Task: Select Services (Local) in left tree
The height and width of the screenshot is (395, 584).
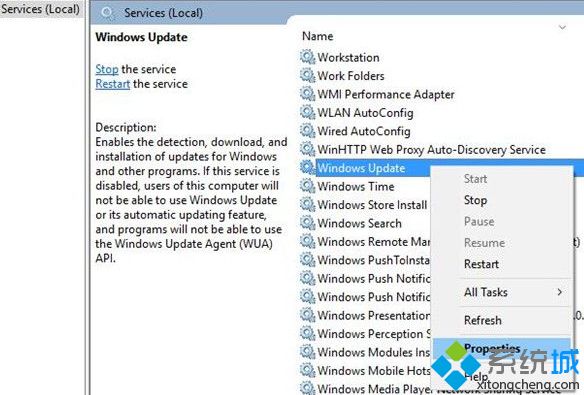Action: click(40, 9)
